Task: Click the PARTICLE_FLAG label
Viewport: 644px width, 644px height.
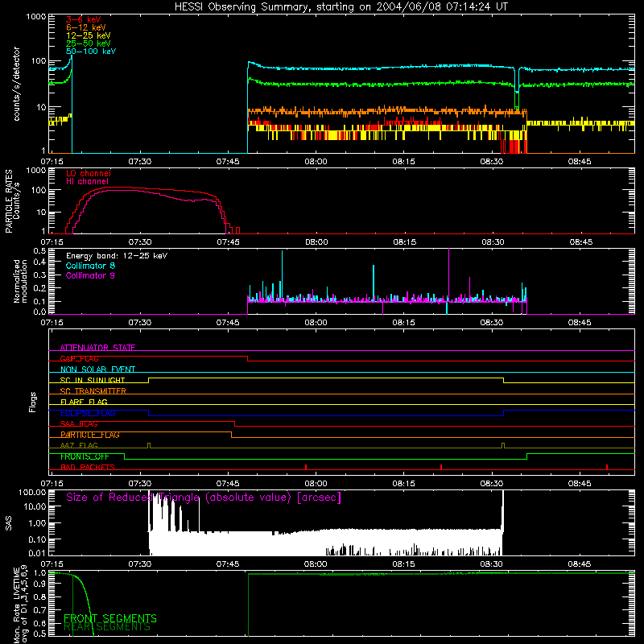Action: pos(90,435)
